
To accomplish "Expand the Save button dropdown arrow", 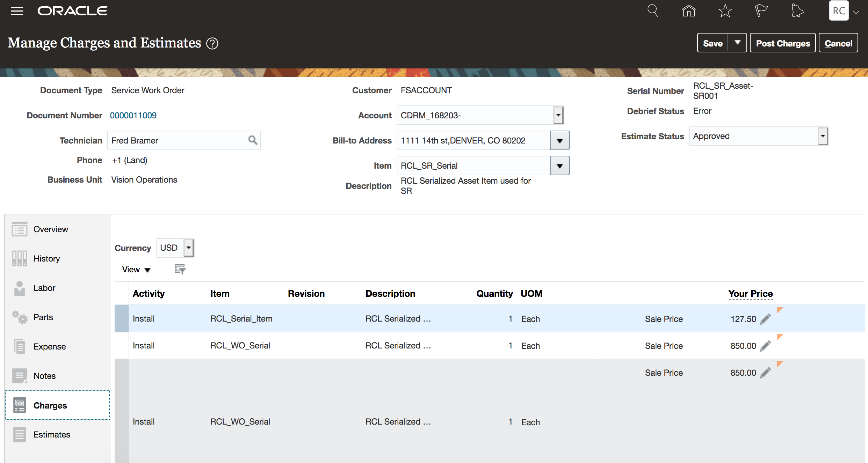I will (x=737, y=43).
